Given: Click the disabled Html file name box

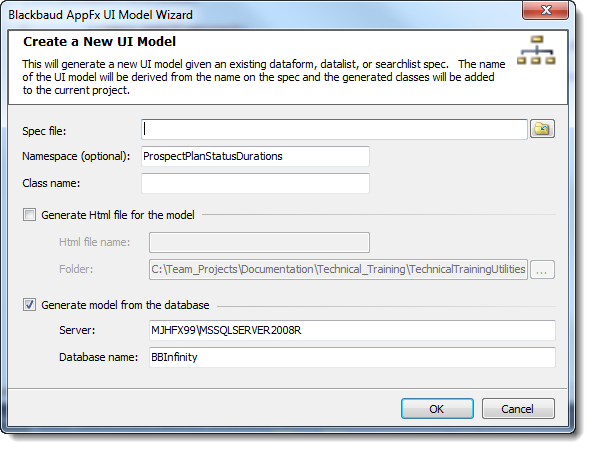Looking at the screenshot, I should tap(259, 242).
